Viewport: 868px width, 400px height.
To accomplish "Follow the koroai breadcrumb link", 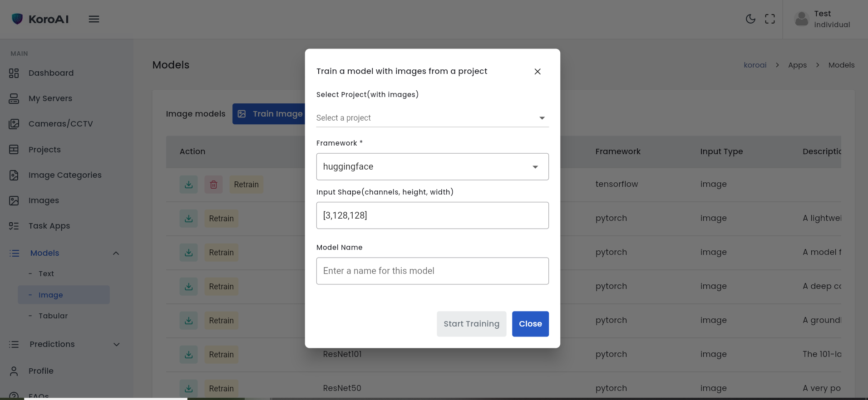I will (755, 65).
